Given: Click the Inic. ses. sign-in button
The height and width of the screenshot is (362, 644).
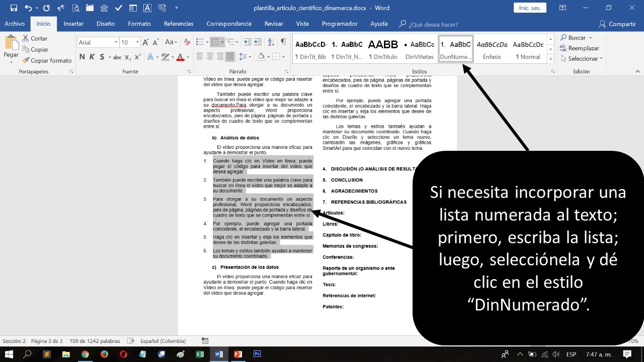Looking at the screenshot, I should coord(530,8).
